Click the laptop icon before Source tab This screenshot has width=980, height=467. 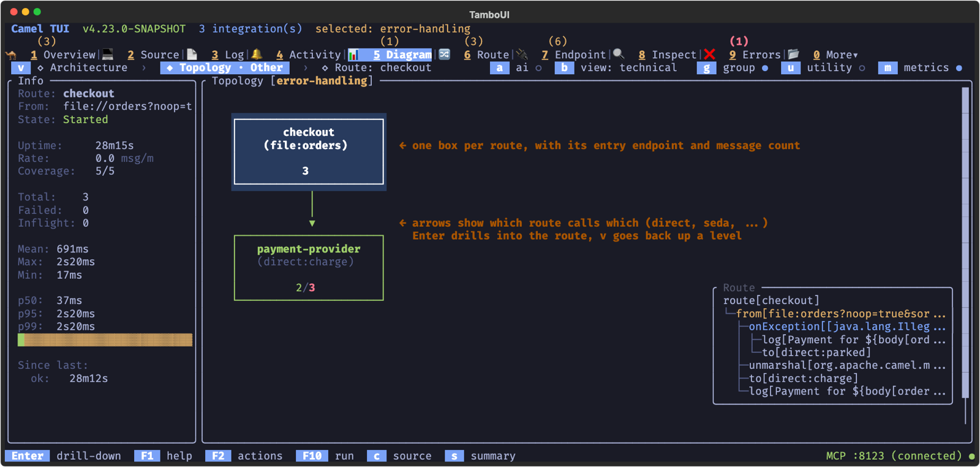tap(108, 55)
